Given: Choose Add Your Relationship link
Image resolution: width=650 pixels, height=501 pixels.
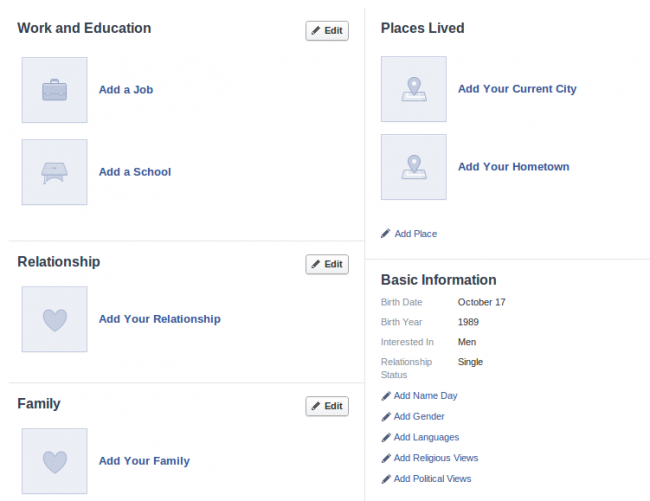Looking at the screenshot, I should tap(160, 319).
